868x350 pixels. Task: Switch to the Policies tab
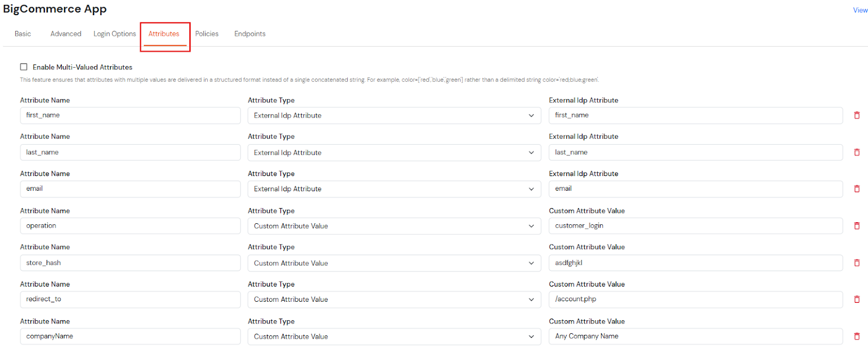tap(207, 34)
